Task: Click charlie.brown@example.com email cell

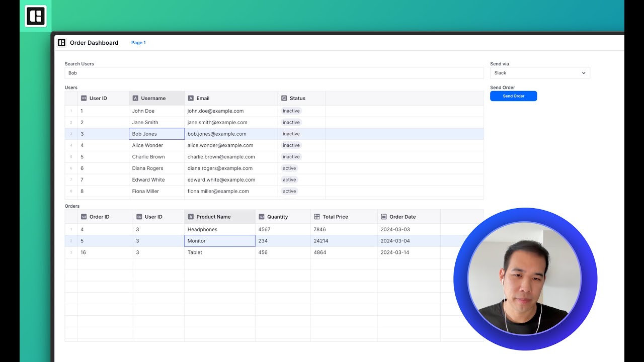Action: [x=231, y=157]
